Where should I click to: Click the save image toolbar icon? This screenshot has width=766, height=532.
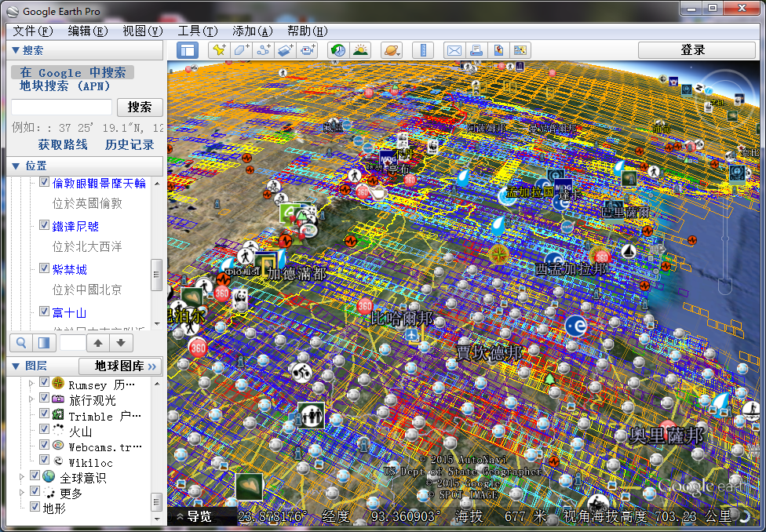[498, 50]
